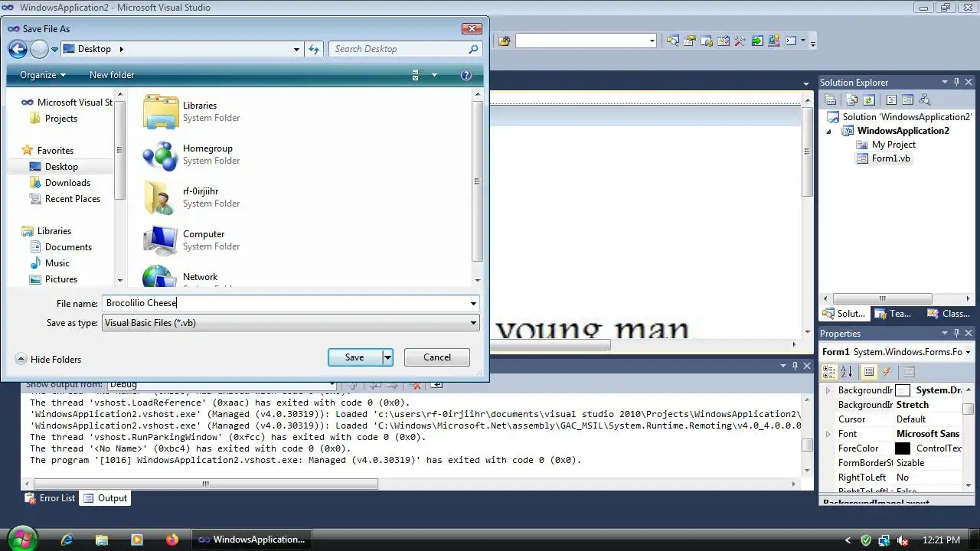Refresh the Solution Explorer tree
980x551 pixels.
[x=869, y=99]
